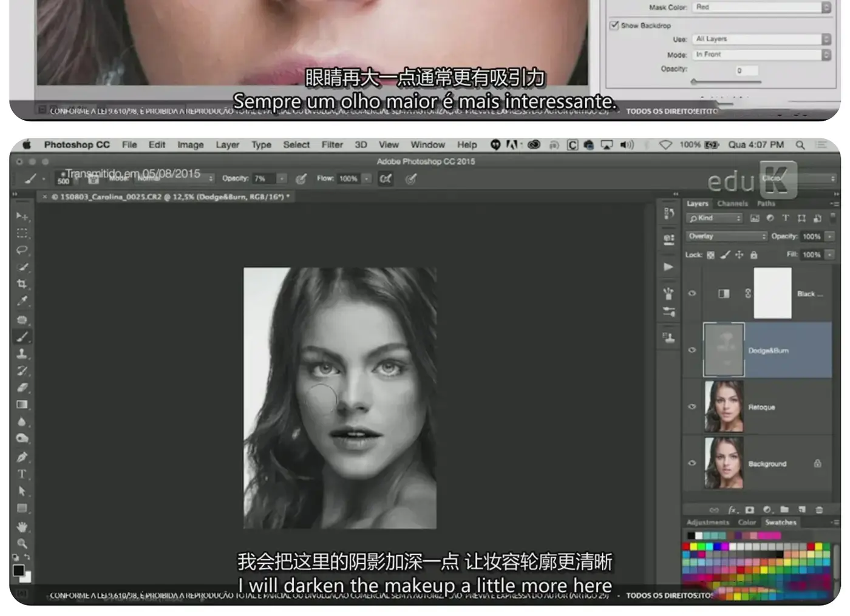Hide the Dodge&Burn layer
850x616 pixels.
pyautogui.click(x=692, y=350)
